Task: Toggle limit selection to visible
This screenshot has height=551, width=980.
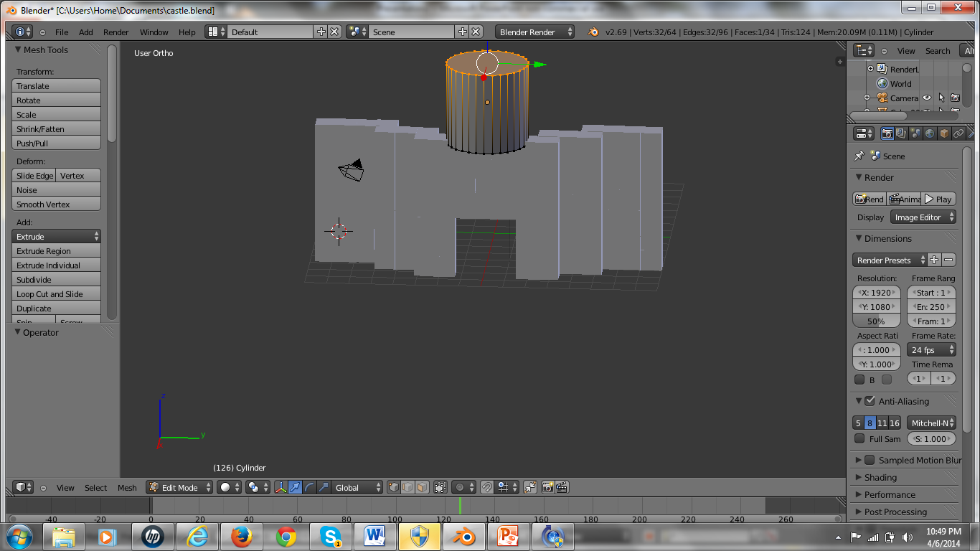Action: click(x=440, y=487)
